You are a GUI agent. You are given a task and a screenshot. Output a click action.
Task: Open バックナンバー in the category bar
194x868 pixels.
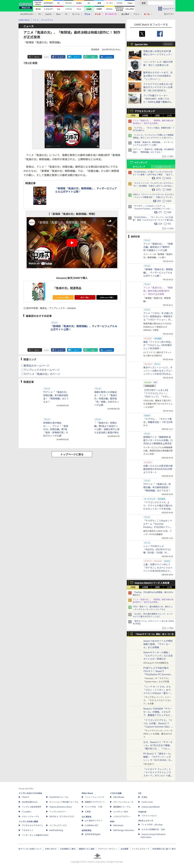click(x=27, y=14)
